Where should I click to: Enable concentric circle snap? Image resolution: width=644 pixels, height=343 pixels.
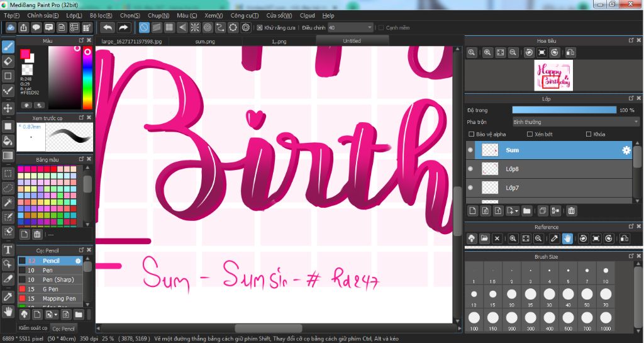pyautogui.click(x=208, y=28)
